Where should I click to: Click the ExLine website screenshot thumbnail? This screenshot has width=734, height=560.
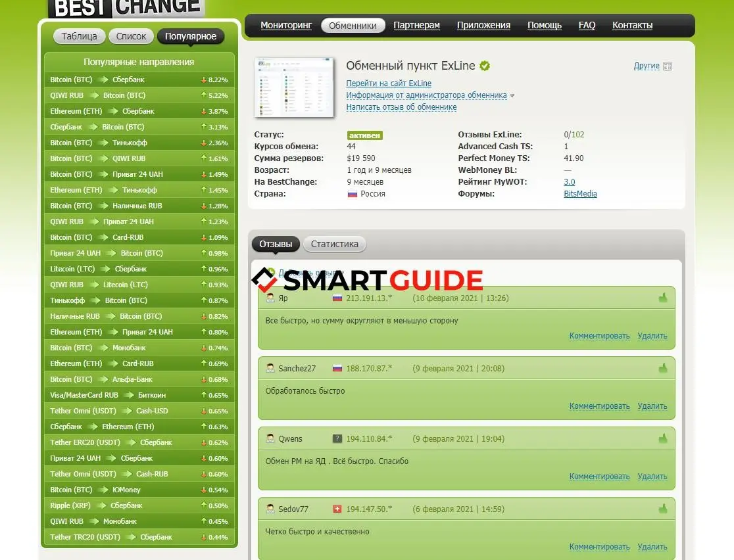(294, 87)
